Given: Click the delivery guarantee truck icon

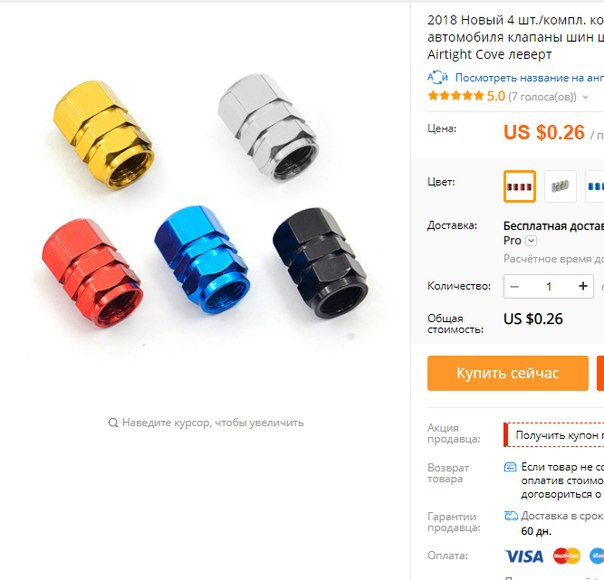Looking at the screenshot, I should [x=511, y=516].
